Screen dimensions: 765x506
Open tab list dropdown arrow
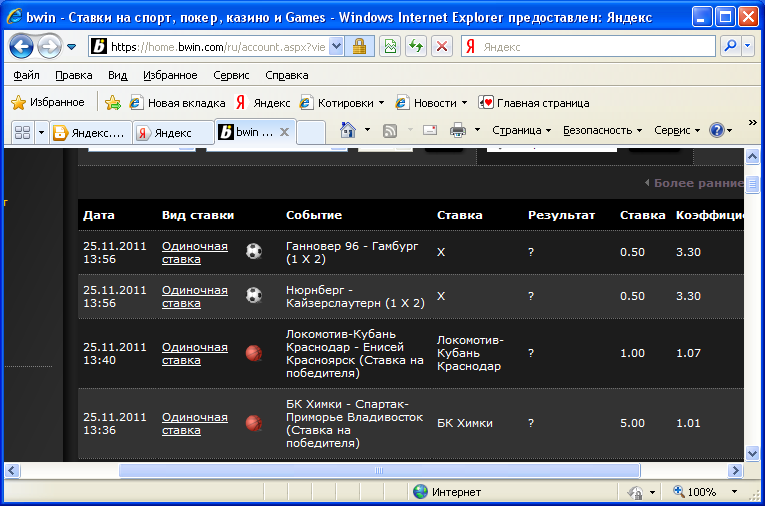41,132
